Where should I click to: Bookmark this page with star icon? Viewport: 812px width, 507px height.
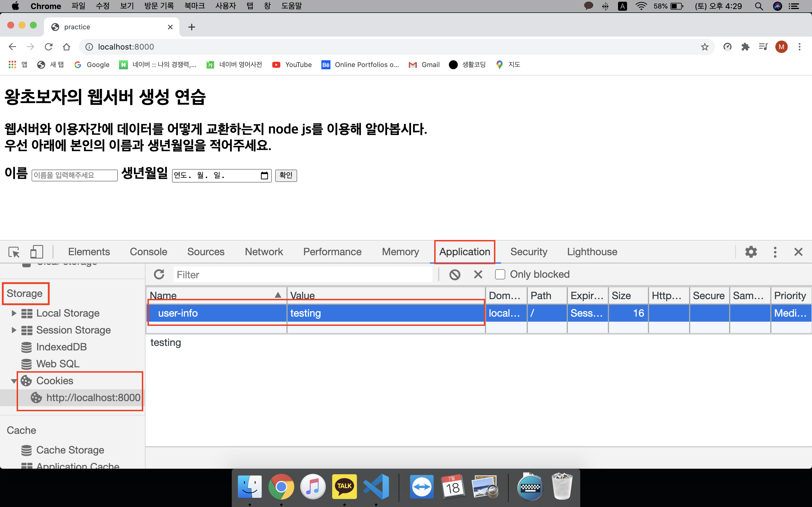(x=704, y=47)
